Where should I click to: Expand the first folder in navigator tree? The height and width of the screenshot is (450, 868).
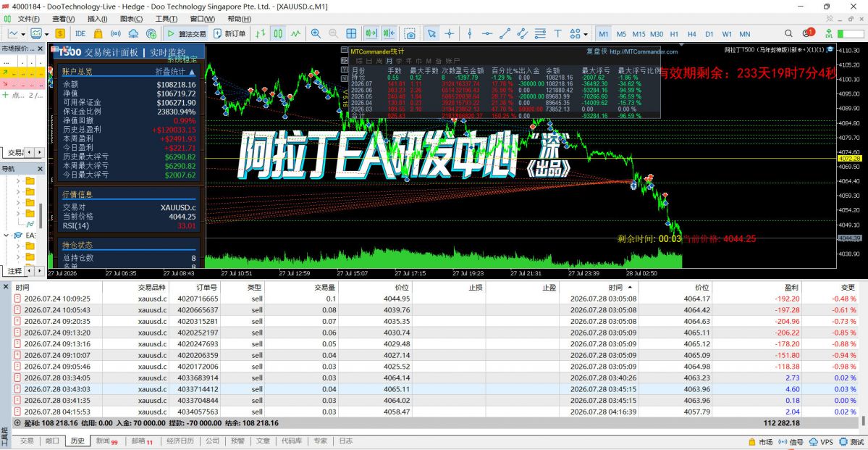click(18, 181)
